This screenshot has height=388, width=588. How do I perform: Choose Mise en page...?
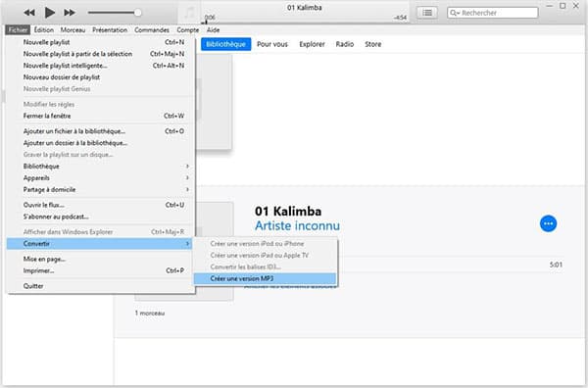(x=101, y=259)
